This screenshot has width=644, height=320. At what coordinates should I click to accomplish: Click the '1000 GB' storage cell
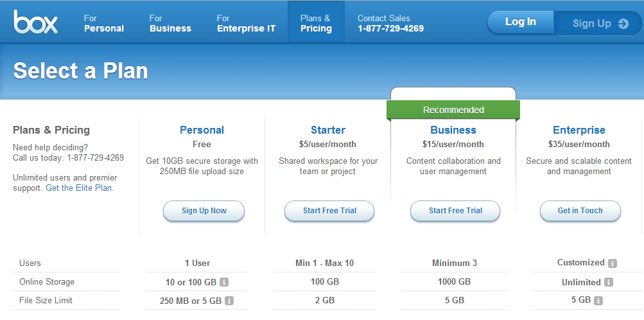[x=454, y=282]
